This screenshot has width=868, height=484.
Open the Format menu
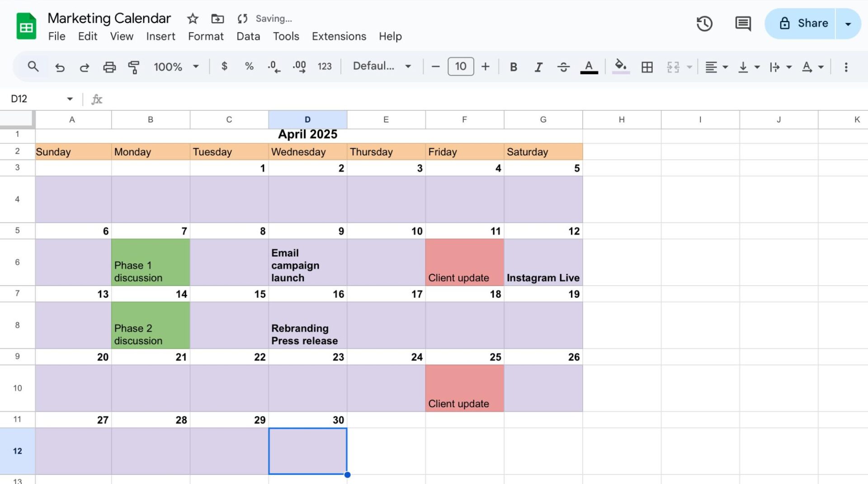point(206,36)
